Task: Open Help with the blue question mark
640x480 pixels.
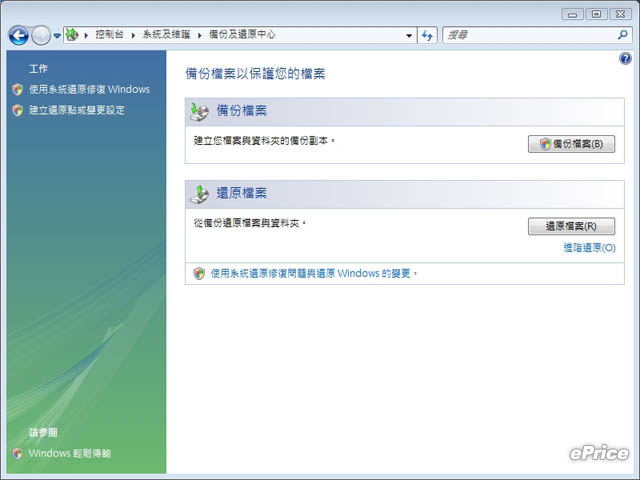Action: [x=625, y=59]
